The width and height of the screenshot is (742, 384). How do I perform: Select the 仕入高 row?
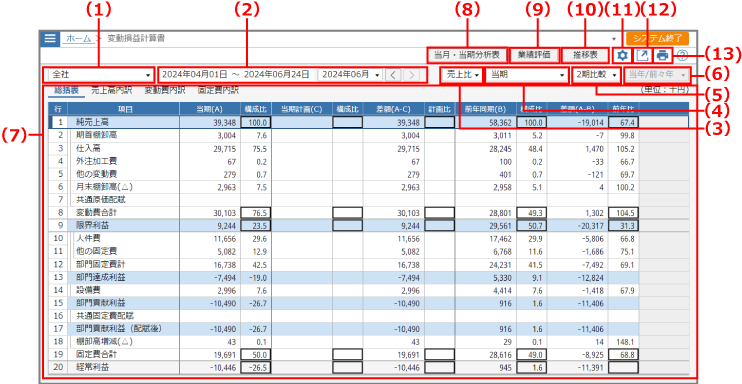(368, 148)
